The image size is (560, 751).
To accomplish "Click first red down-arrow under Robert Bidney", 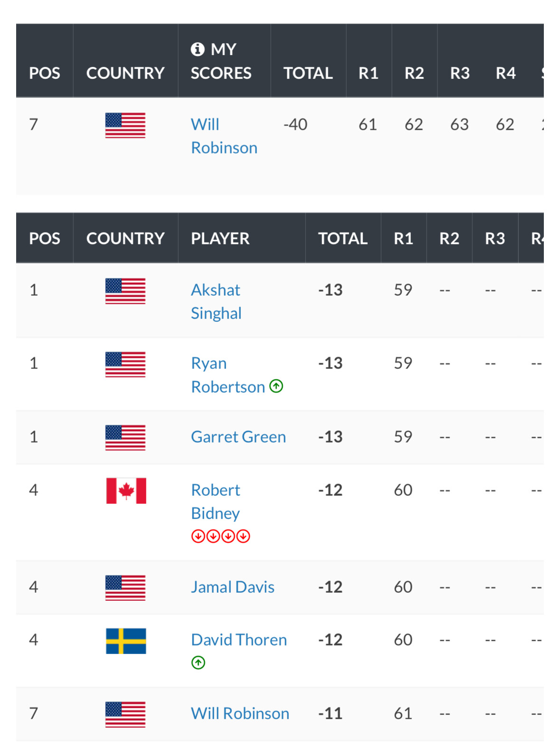I will [198, 536].
